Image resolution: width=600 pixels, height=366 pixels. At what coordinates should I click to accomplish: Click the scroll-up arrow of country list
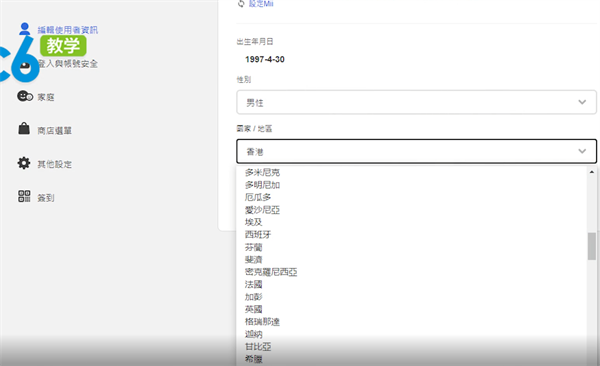click(x=592, y=172)
